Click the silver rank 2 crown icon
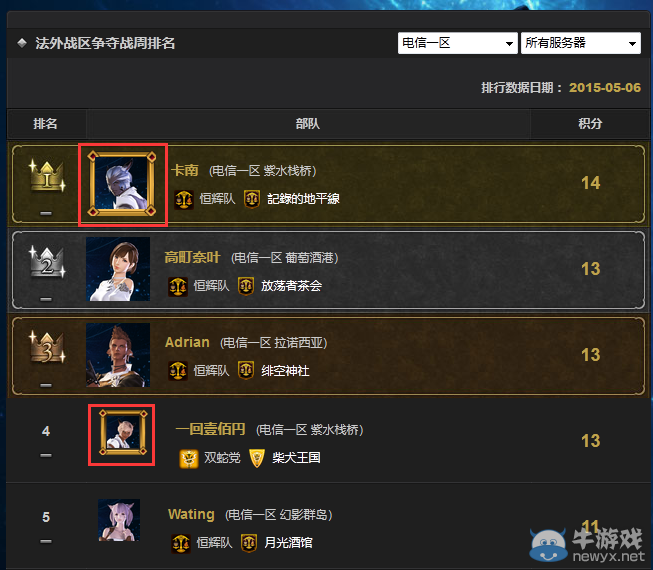The width and height of the screenshot is (653, 570). (x=47, y=262)
